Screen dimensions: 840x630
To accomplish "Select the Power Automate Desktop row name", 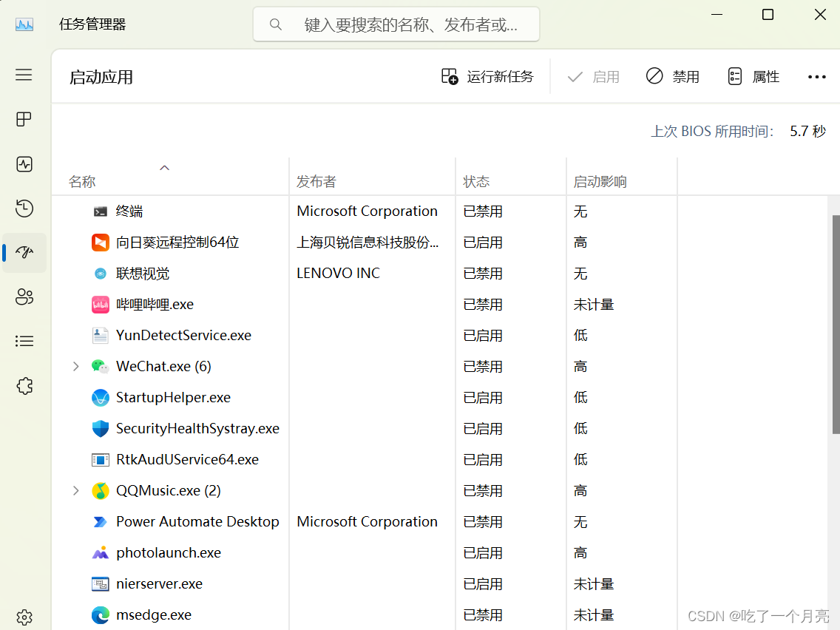I will (197, 522).
